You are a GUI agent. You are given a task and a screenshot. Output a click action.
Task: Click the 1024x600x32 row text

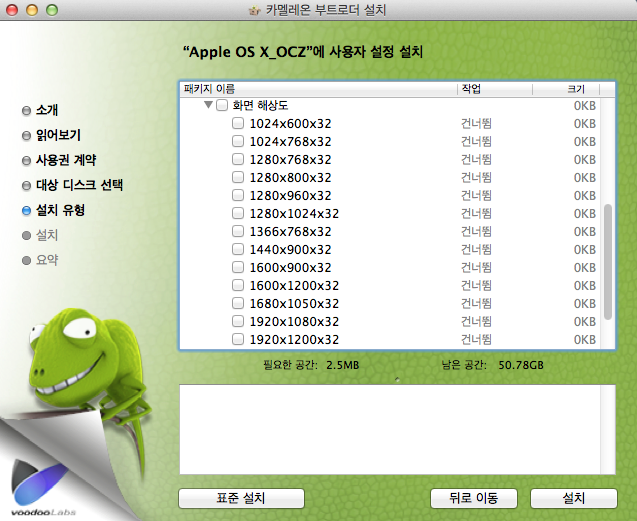coord(290,124)
